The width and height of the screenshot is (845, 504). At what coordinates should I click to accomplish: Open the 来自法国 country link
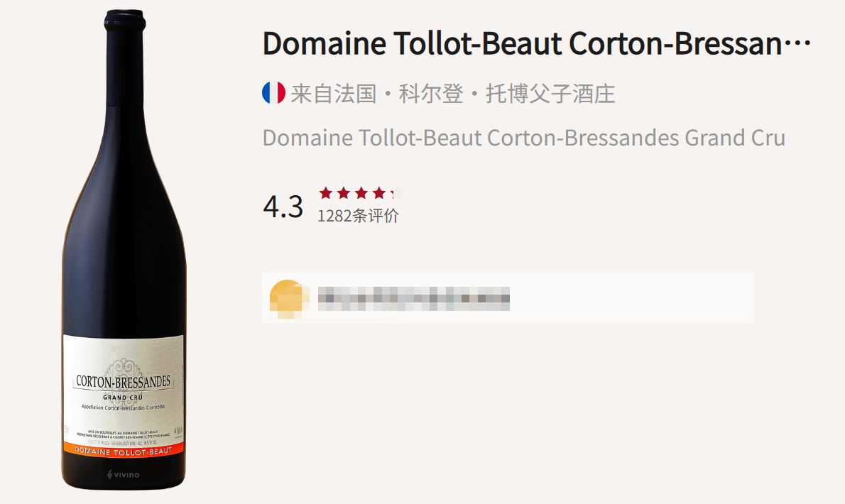[333, 94]
